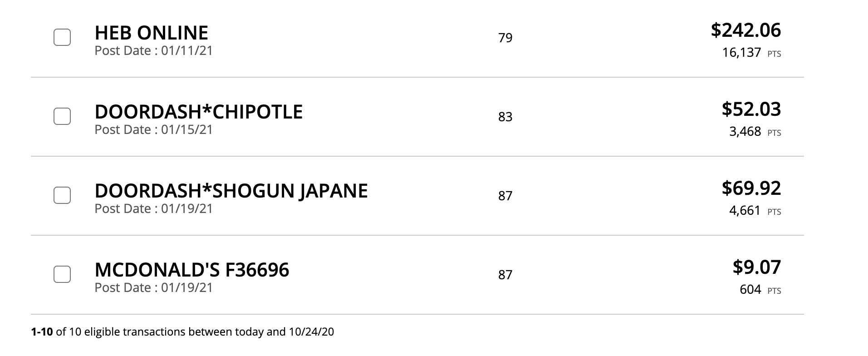Select the $69.92 transaction amount

[x=751, y=188]
